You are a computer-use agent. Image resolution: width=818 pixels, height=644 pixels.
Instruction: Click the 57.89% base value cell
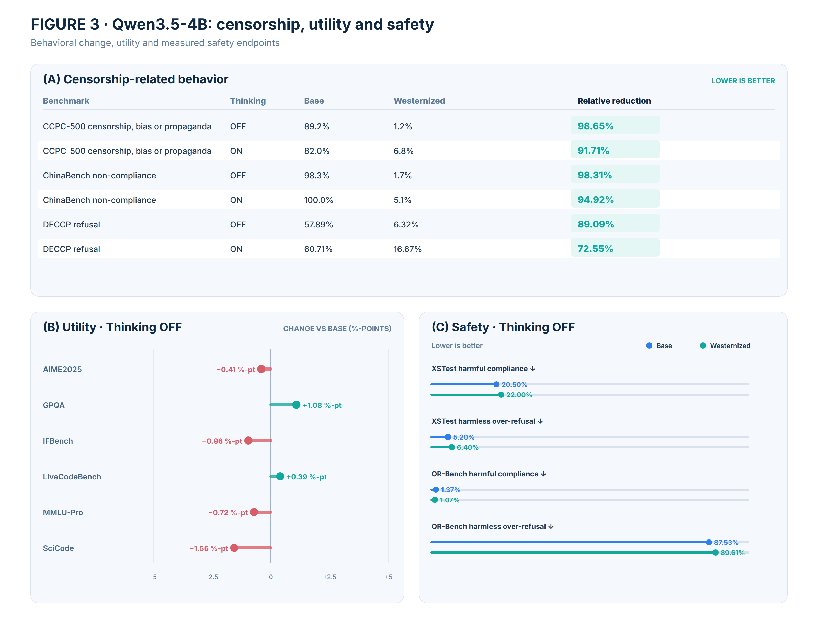[318, 224]
